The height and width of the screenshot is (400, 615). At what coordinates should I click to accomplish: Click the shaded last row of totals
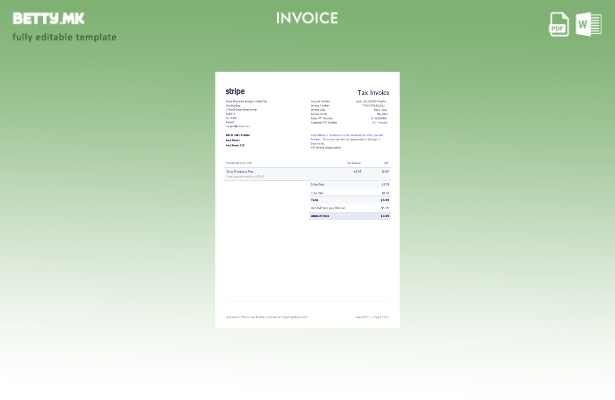coord(349,216)
